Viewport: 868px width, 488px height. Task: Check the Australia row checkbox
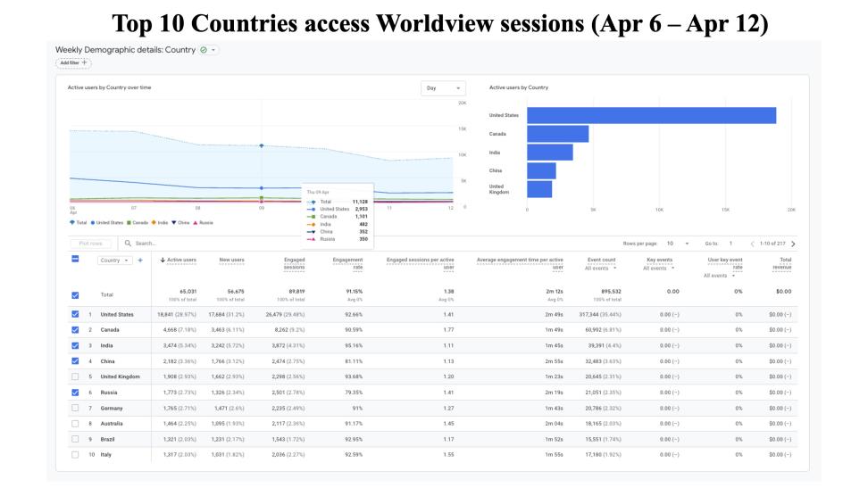[75, 423]
